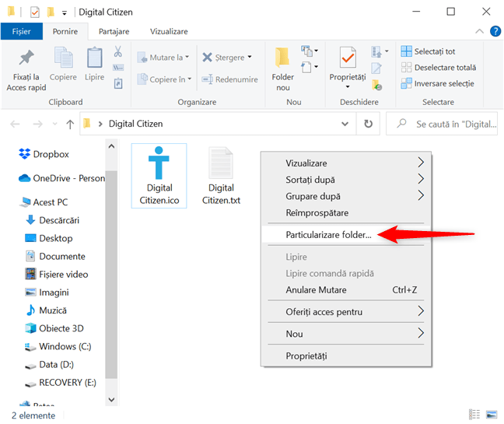Image resolution: width=504 pixels, height=424 pixels.
Task: Open the Ștergere dropdown arrow
Action: pyautogui.click(x=250, y=58)
